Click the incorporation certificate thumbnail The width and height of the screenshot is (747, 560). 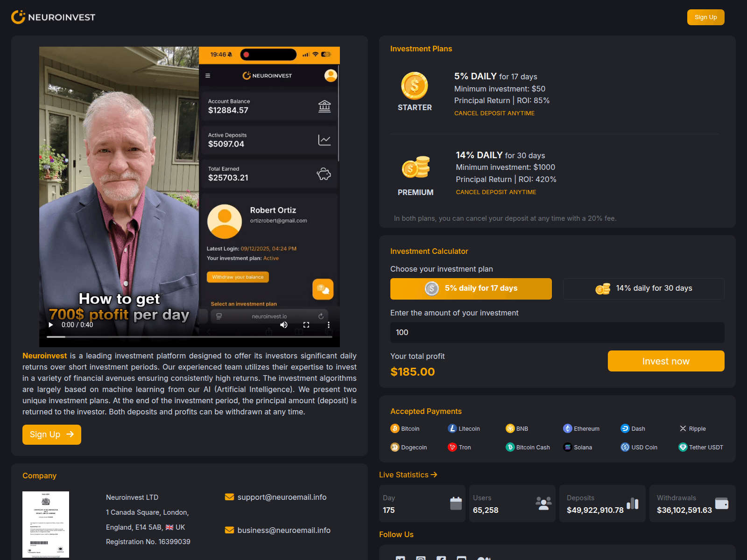[45, 525]
